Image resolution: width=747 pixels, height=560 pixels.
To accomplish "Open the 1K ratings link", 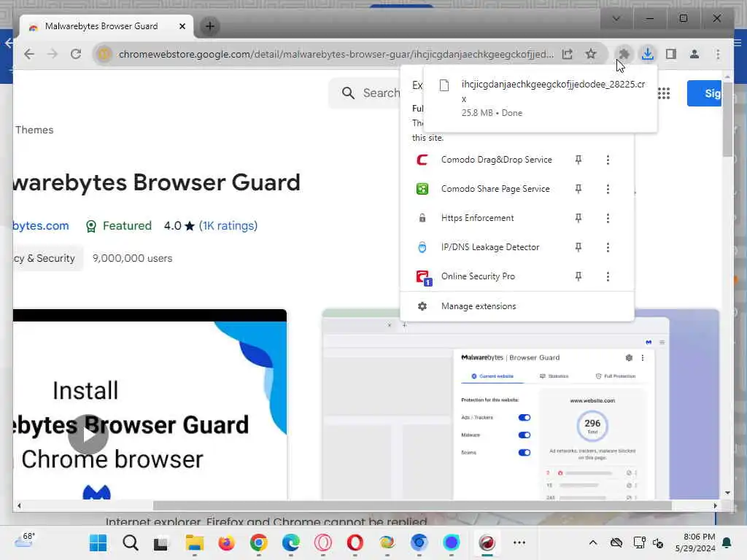I will click(x=228, y=226).
